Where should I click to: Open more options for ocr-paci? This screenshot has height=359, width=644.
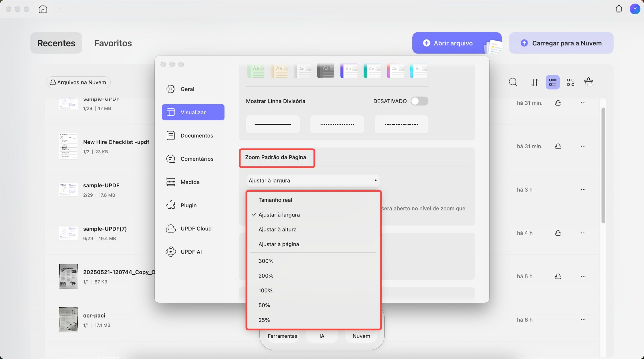(x=583, y=320)
